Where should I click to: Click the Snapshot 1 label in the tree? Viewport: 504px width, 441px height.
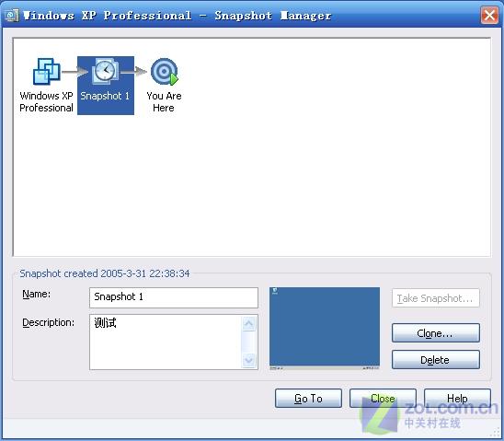[x=105, y=96]
